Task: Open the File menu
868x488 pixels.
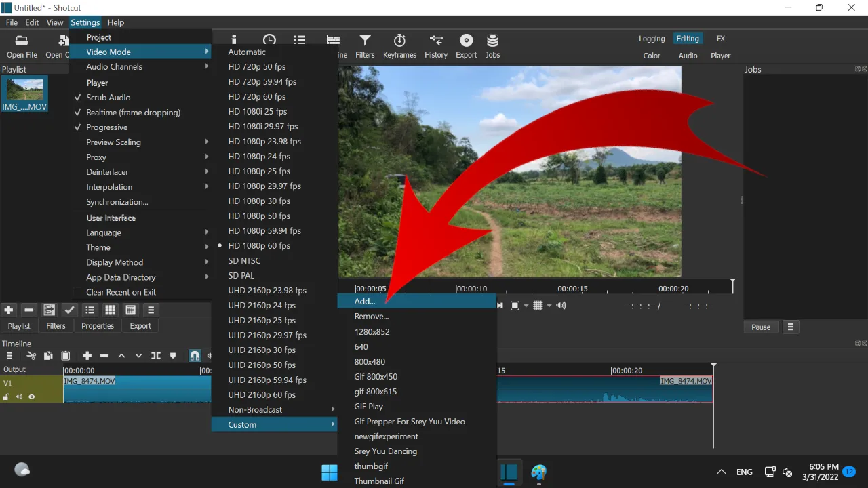Action: pos(12,22)
